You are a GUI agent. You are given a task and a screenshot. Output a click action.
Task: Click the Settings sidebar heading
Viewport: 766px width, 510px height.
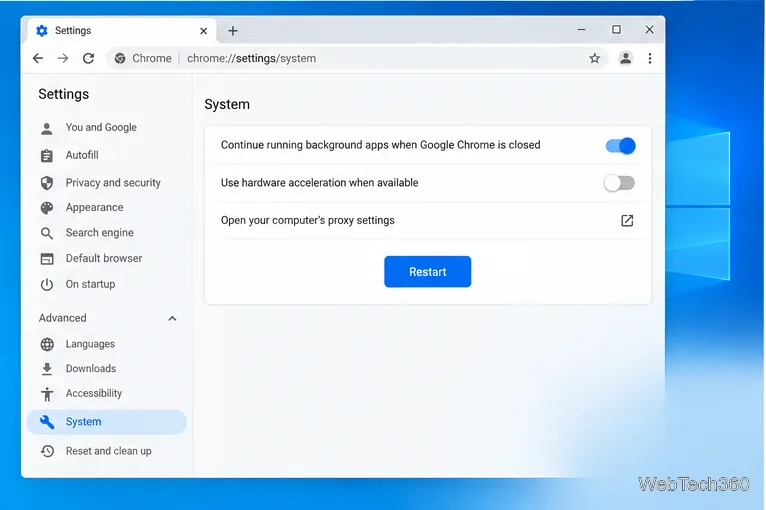point(64,94)
